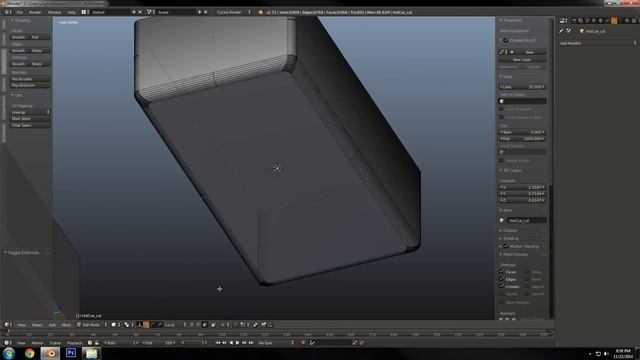Open the No Sync dropdown
This screenshot has height=360, width=640.
pos(276,343)
